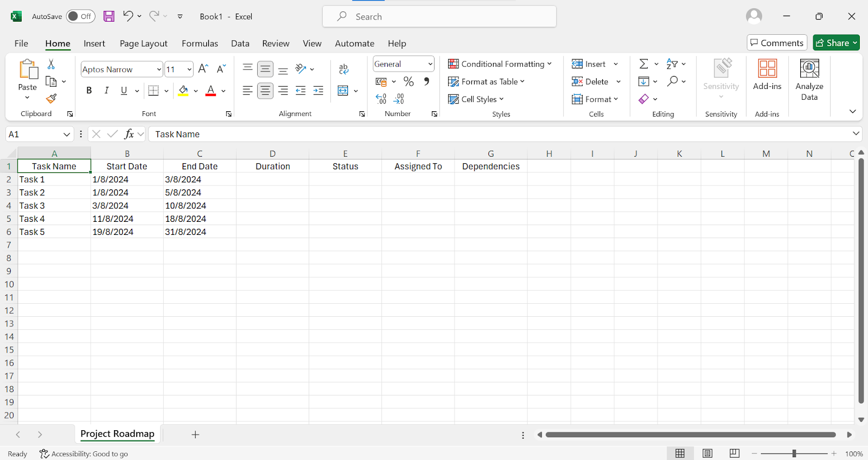Click Decrease Indent icon

(x=301, y=91)
